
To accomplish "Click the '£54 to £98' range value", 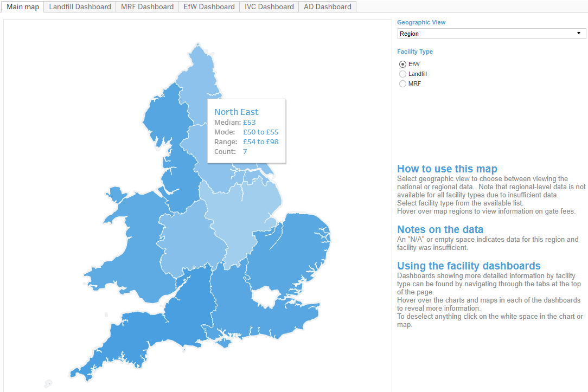I will (261, 142).
